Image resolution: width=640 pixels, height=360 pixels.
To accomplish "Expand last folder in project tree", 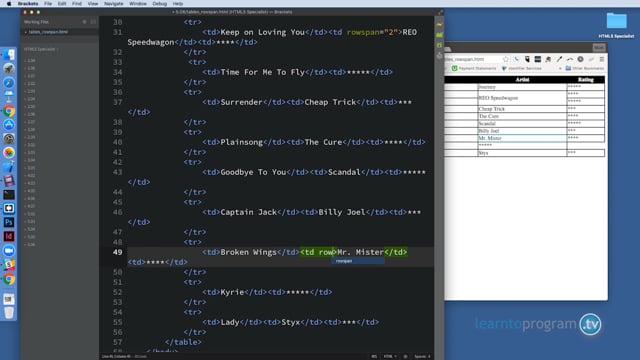I will (x=30, y=244).
